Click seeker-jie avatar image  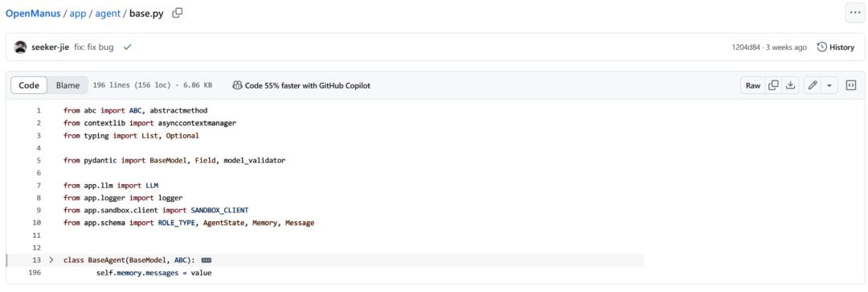pyautogui.click(x=20, y=47)
